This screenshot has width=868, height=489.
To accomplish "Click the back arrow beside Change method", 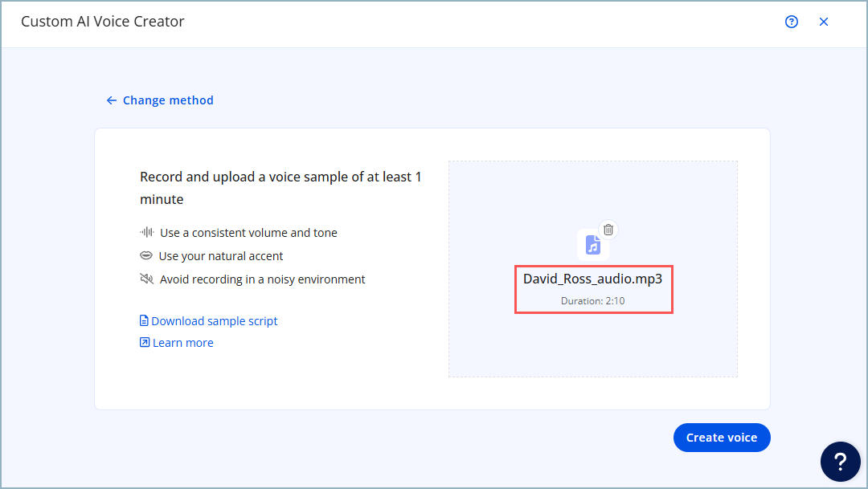I will pyautogui.click(x=112, y=100).
